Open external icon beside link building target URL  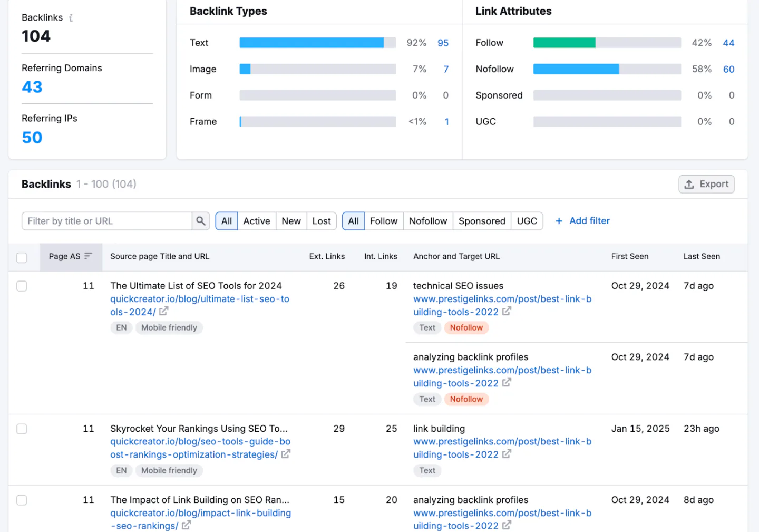[507, 454]
